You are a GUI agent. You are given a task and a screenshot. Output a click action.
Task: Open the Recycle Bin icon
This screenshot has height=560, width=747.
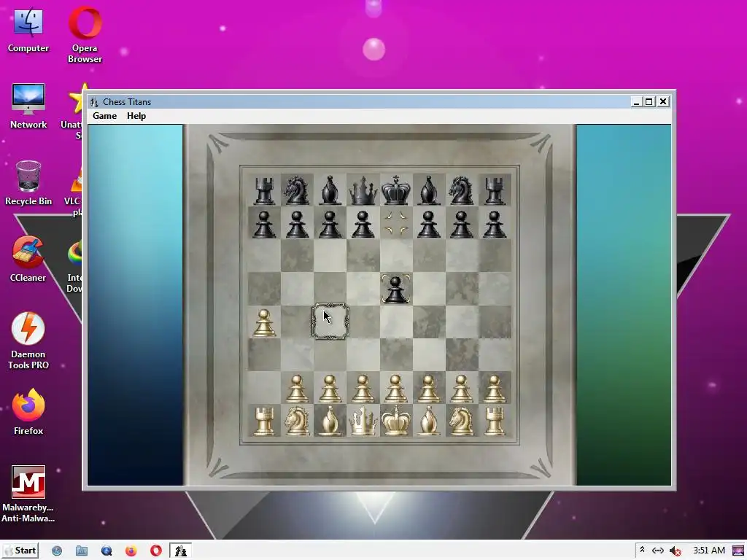pos(28,183)
